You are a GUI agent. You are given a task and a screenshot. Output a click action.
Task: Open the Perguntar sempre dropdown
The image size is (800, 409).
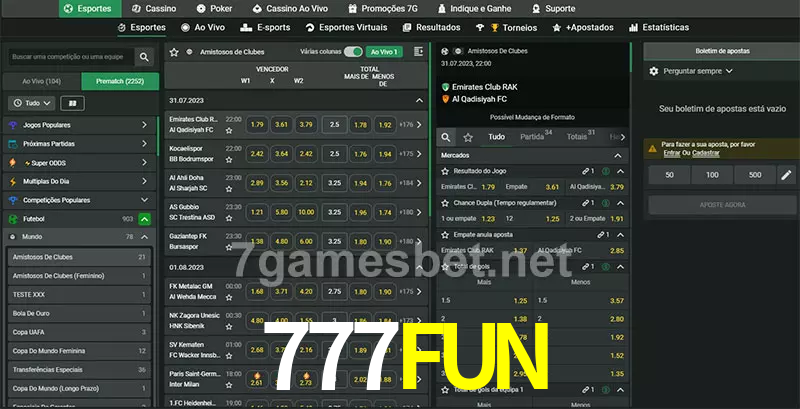point(697,71)
